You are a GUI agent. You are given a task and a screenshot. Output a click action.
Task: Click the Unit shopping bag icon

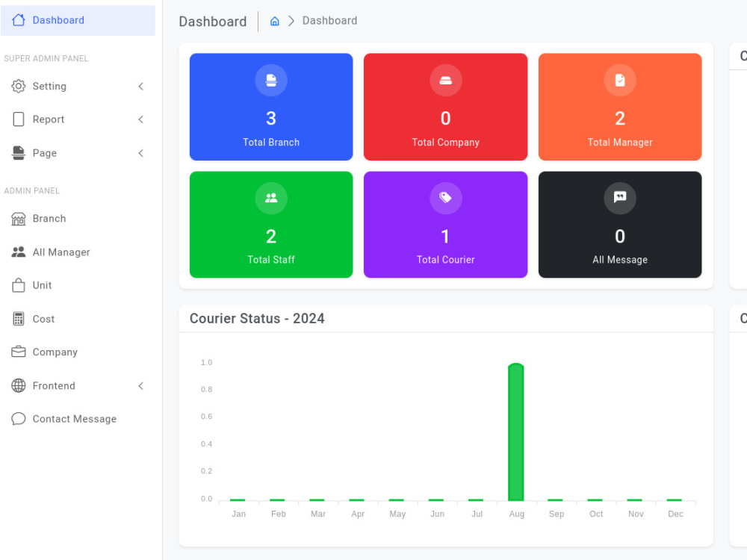(19, 285)
